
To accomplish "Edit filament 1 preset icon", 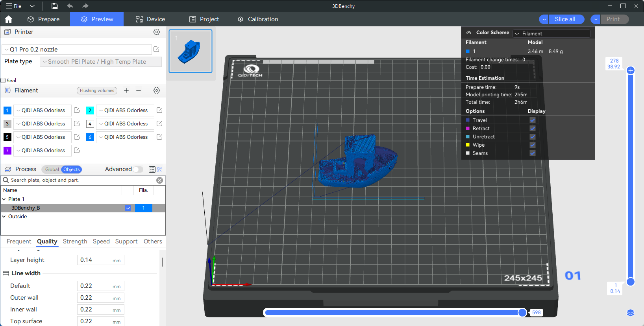I will [x=77, y=111].
